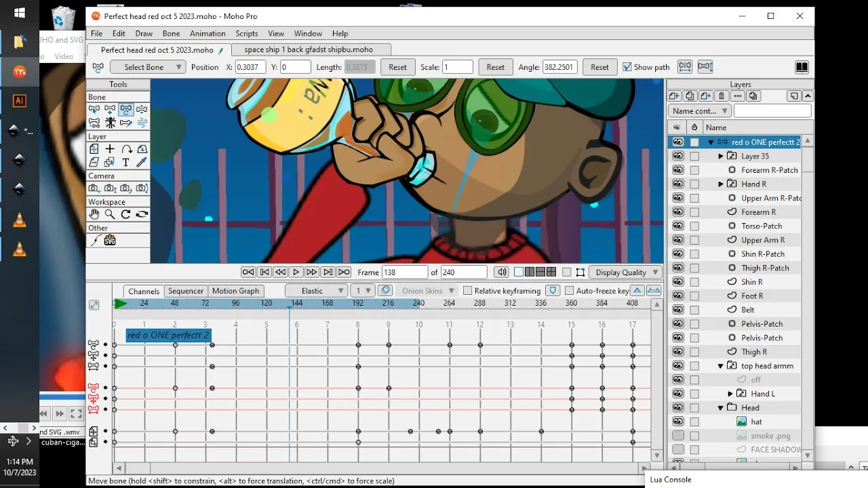Expand the Layer 35 group
The width and height of the screenshot is (868, 488).
721,156
